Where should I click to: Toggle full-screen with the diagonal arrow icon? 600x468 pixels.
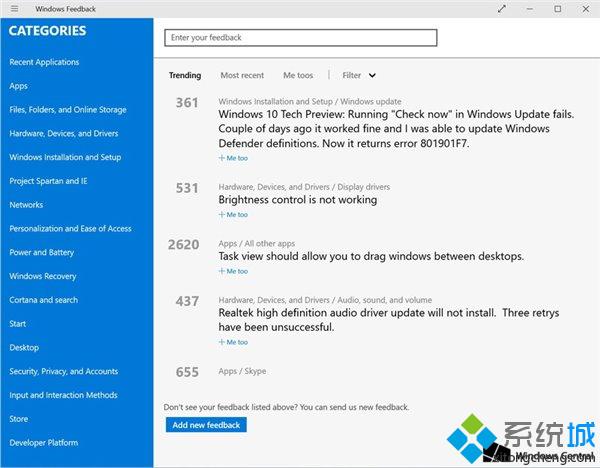point(502,9)
